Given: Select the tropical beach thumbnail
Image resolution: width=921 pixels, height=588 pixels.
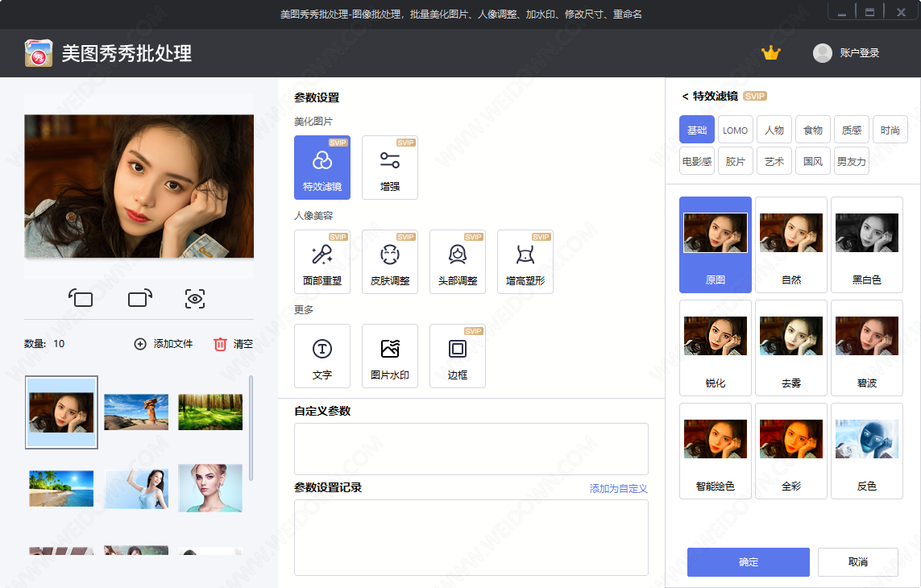Looking at the screenshot, I should click(x=62, y=488).
